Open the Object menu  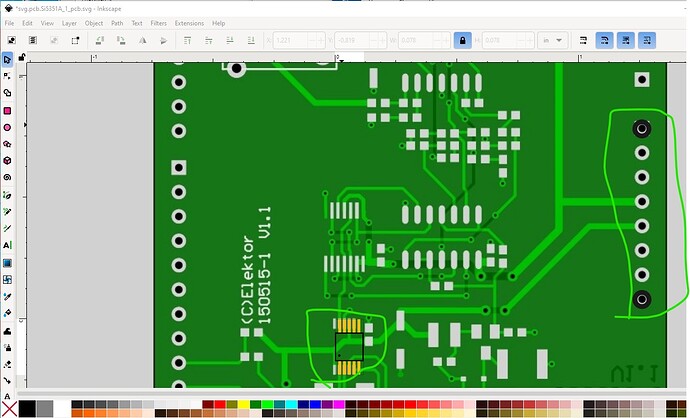coord(94,22)
